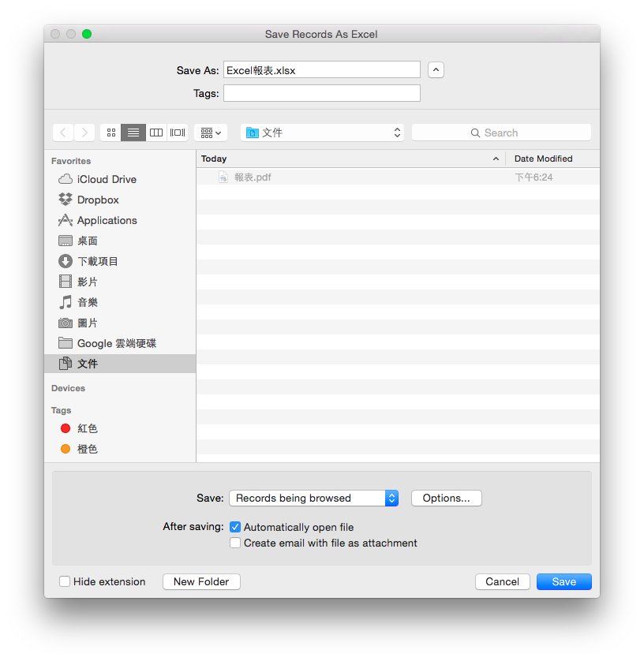The width and height of the screenshot is (644, 661).
Task: Go back with the left arrow
Action: tap(63, 133)
